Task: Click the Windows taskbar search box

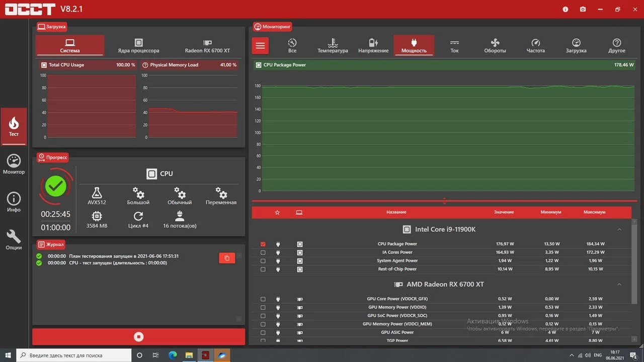Action: tap(74, 355)
